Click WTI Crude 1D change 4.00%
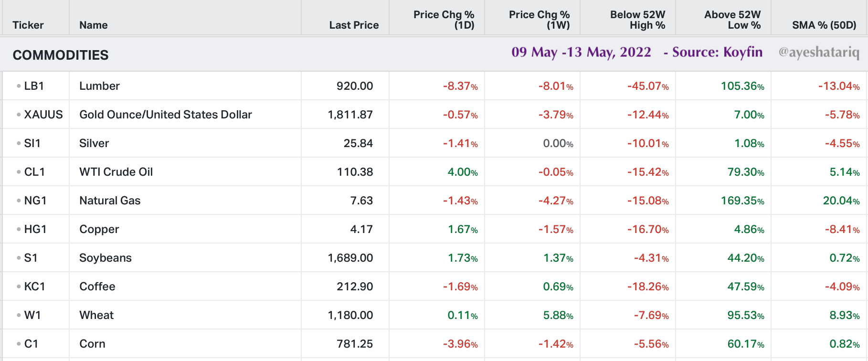Image resolution: width=868 pixels, height=361 pixels. (x=463, y=172)
